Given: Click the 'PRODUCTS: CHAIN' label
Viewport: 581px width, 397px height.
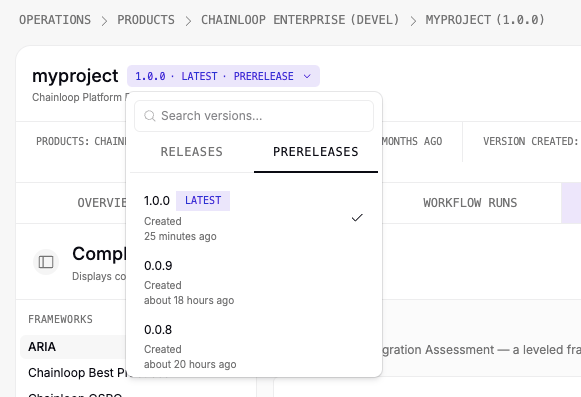Looking at the screenshot, I should [81, 141].
